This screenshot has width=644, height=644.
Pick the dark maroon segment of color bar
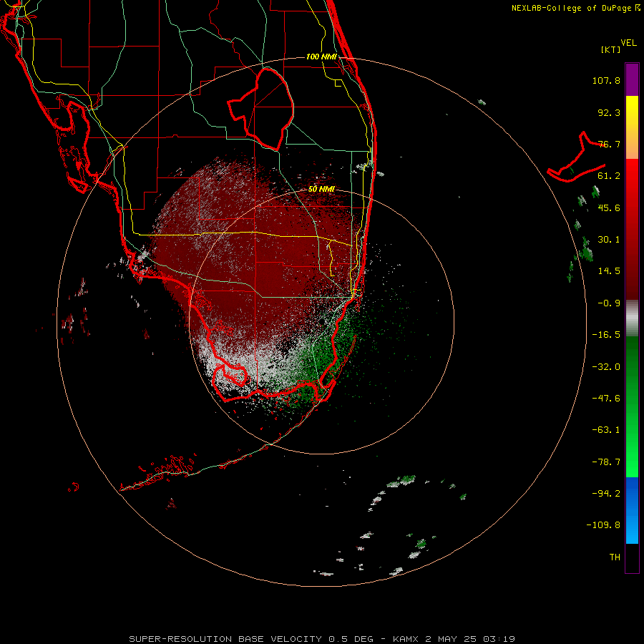[x=632, y=283]
